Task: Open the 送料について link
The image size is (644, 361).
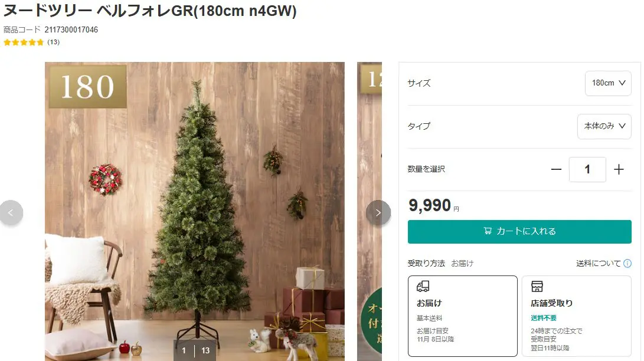Action: [599, 263]
